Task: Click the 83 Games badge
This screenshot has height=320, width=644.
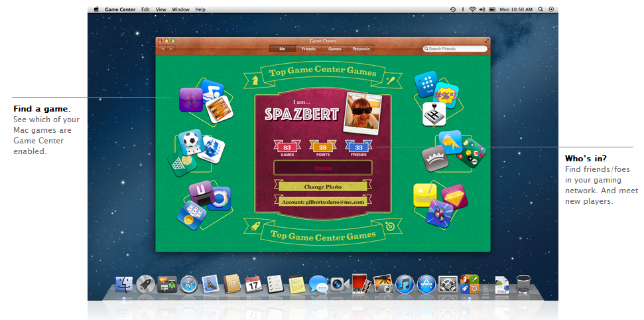Action: point(287,149)
